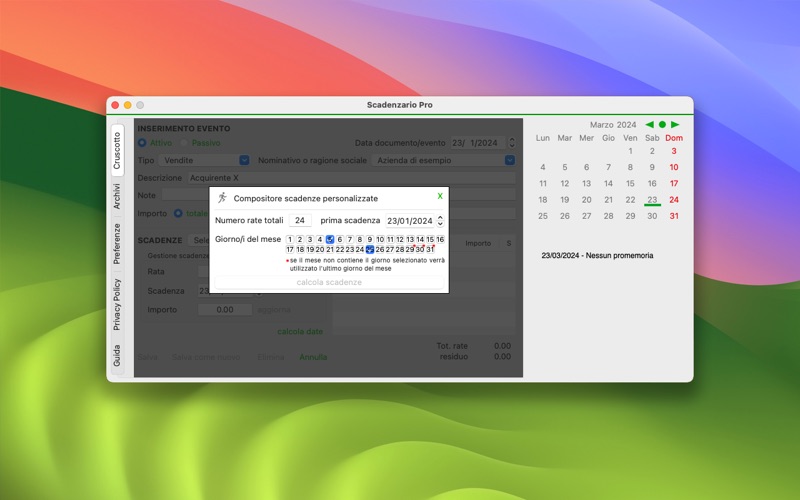Toggle day 31 in Giorno/i del mese
The width and height of the screenshot is (800, 500).
coord(430,249)
